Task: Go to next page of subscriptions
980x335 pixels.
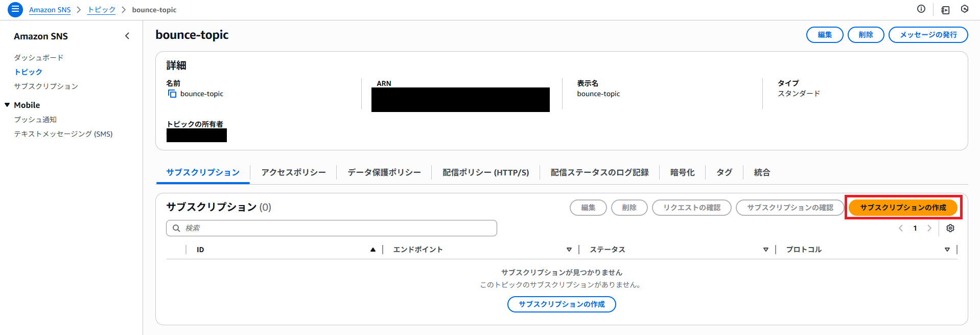Action: point(929,228)
